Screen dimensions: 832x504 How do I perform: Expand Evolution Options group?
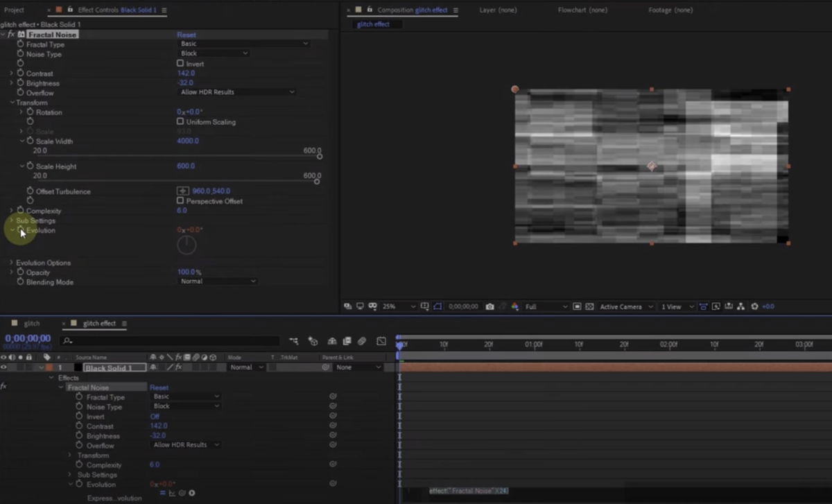(x=11, y=263)
